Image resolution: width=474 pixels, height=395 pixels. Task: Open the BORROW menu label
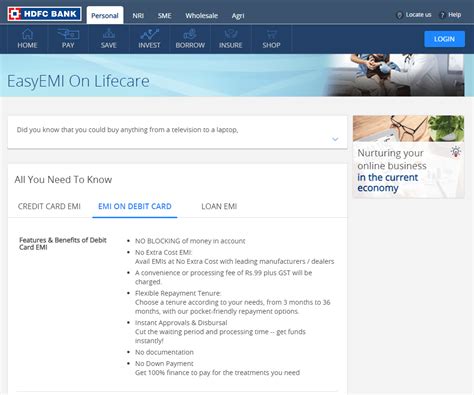pos(190,45)
